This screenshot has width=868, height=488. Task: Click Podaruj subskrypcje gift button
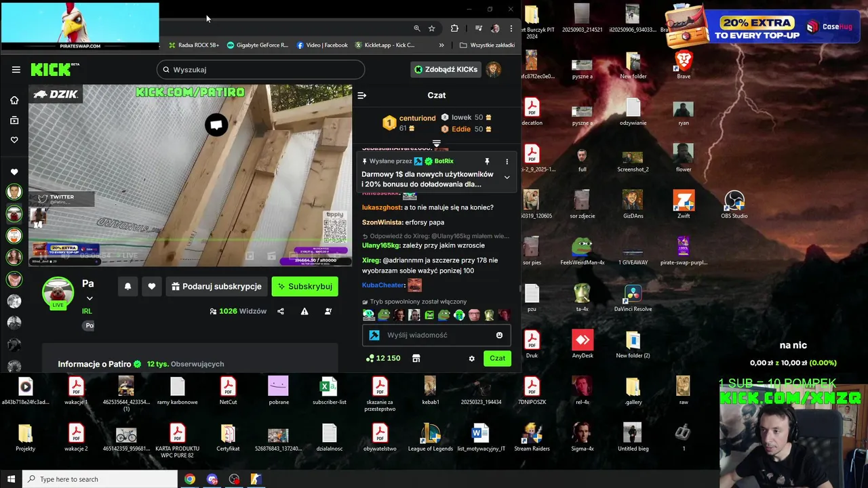tap(216, 287)
